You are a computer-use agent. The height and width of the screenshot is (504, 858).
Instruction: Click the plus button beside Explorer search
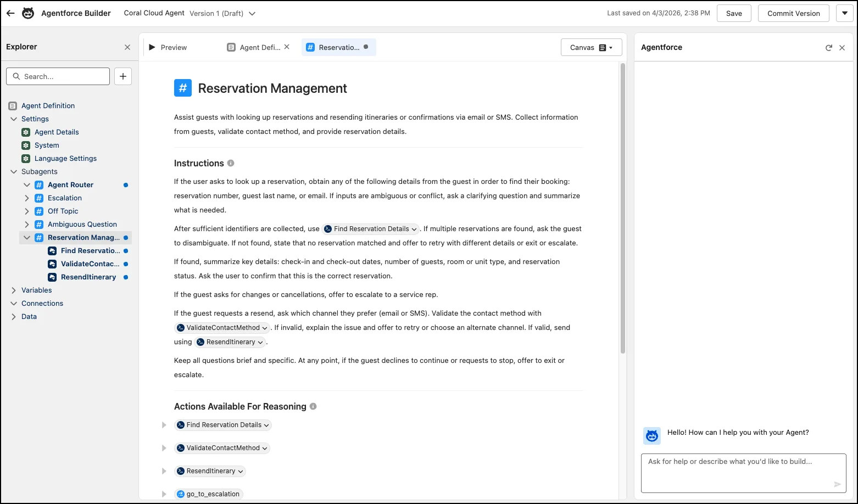(x=123, y=76)
